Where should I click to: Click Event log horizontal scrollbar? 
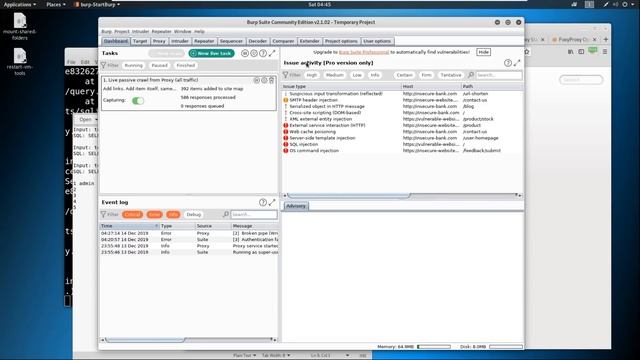(x=145, y=340)
